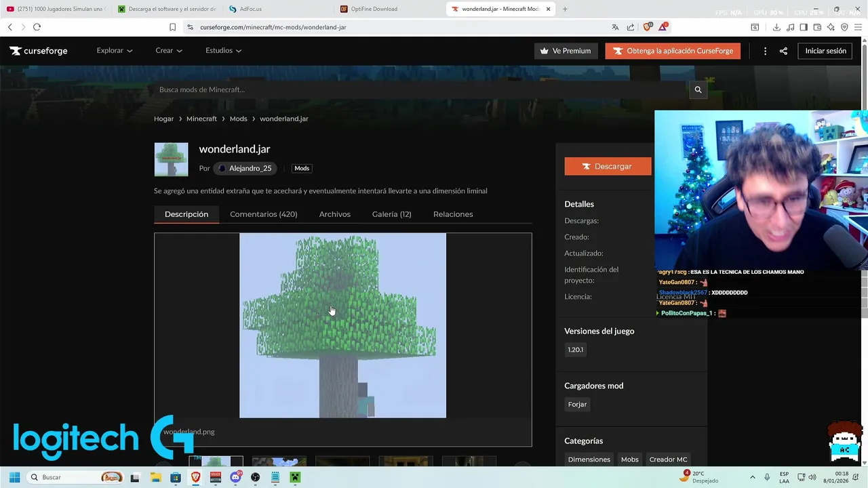The image size is (868, 488).
Task: Reload the page with refresh icon
Action: (37, 27)
